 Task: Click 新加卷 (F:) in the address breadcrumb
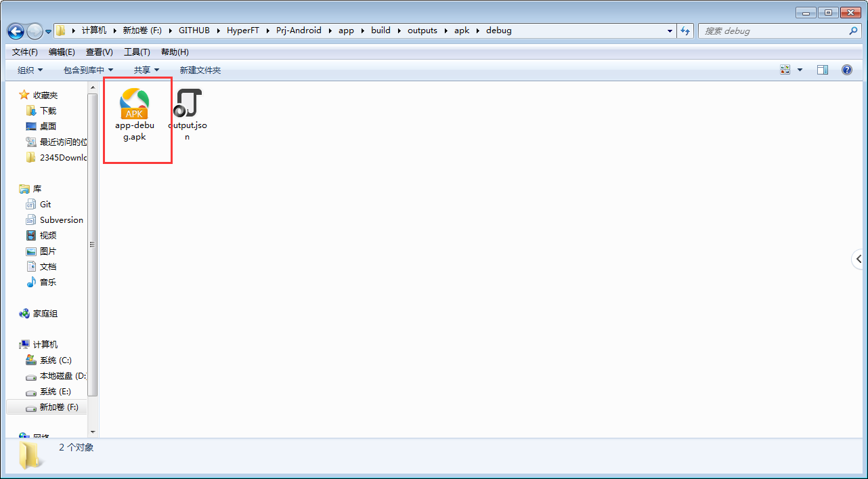tap(142, 30)
